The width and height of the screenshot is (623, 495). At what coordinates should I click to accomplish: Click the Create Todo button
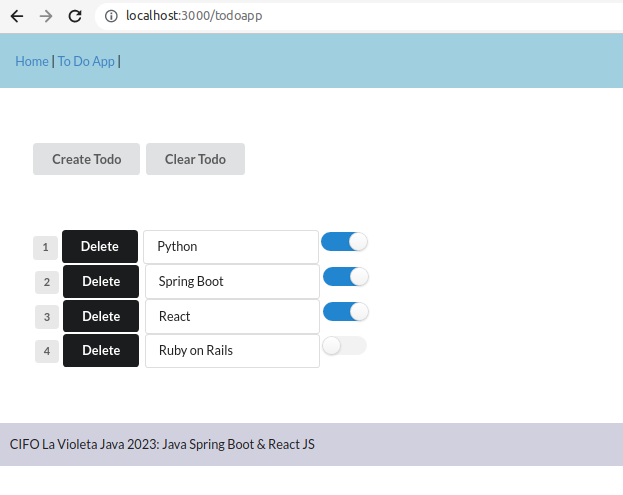tap(87, 159)
